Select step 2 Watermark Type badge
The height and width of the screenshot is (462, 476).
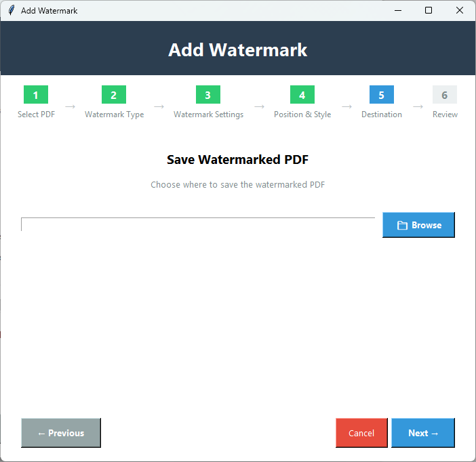tap(114, 95)
